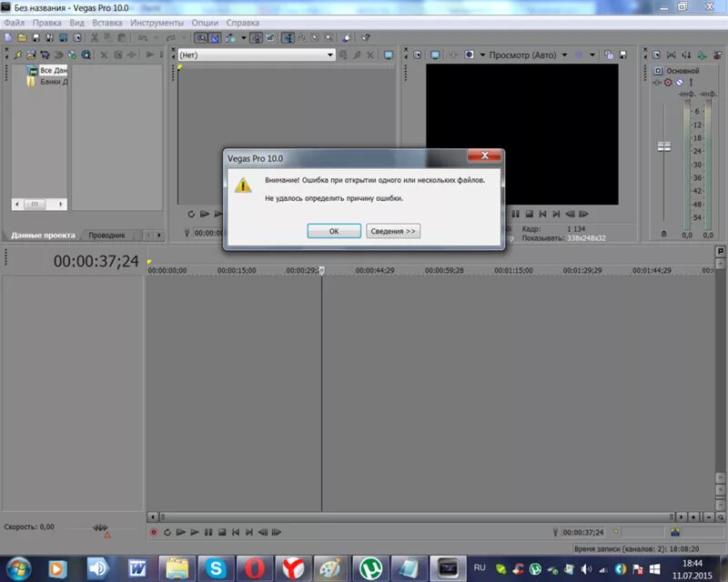The width and height of the screenshot is (728, 582).
Task: Select the Все Дан media bin folder
Action: (47, 71)
